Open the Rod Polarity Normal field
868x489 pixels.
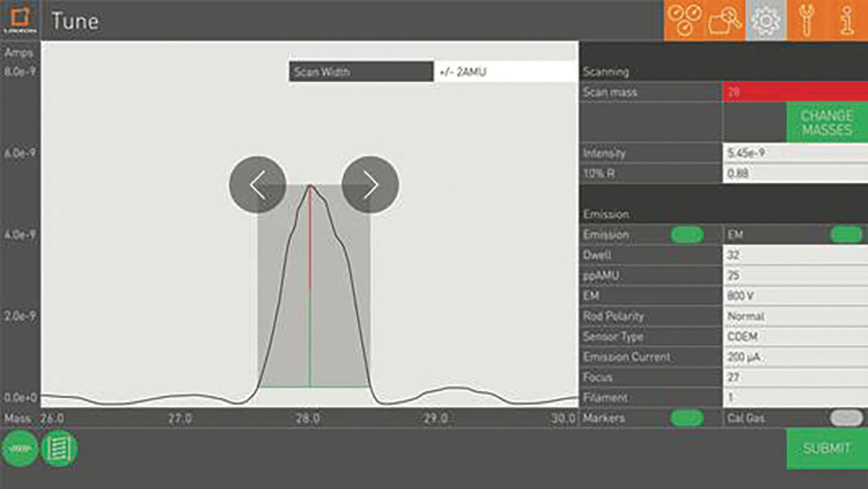tap(795, 316)
